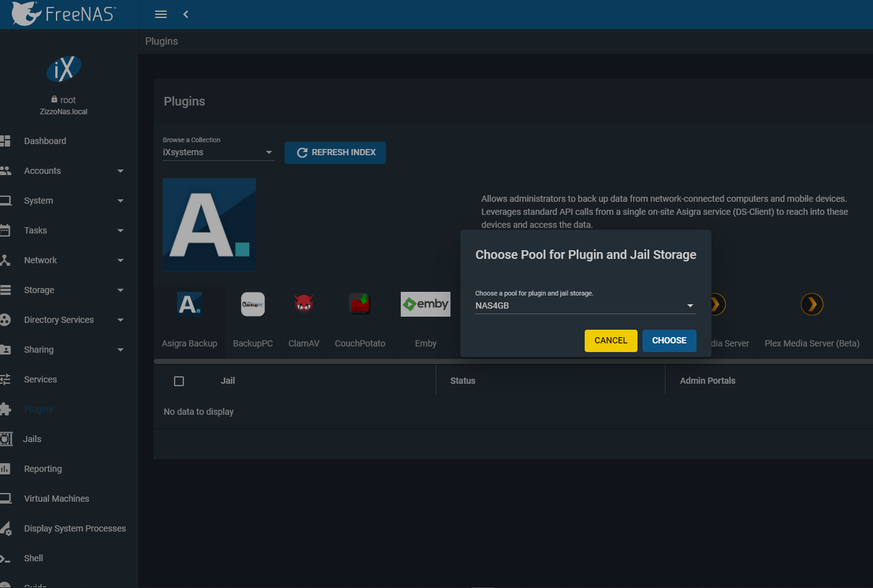Click the Plugins puzzle-piece icon
The height and width of the screenshot is (588, 873).
(6, 409)
